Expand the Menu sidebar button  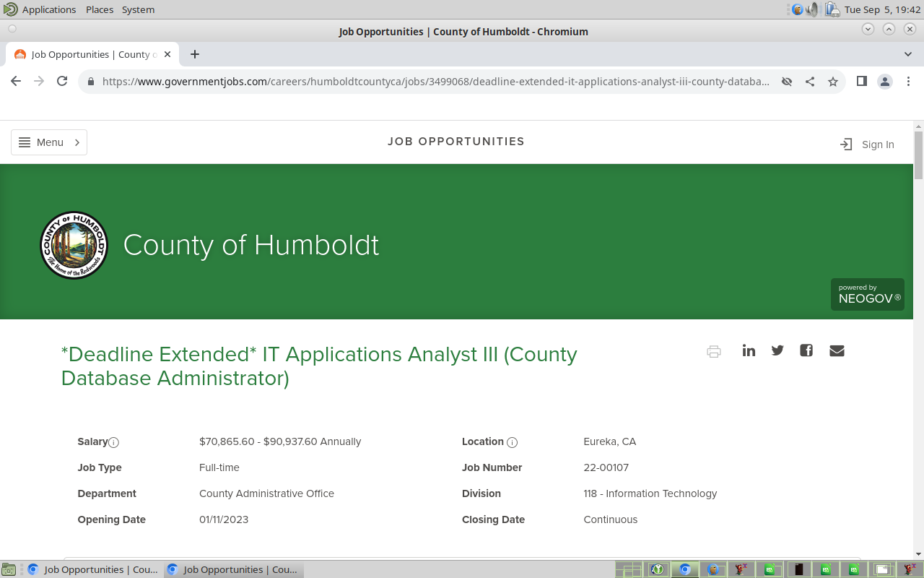tap(49, 142)
